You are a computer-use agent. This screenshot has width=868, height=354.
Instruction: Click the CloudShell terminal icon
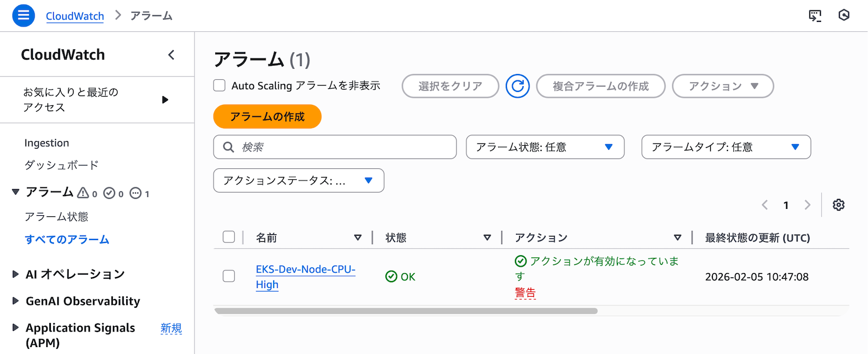coord(815,16)
